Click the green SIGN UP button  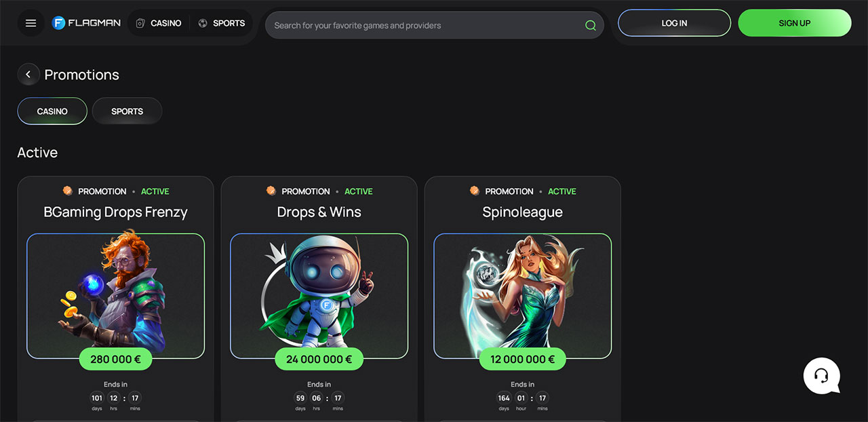pyautogui.click(x=794, y=23)
